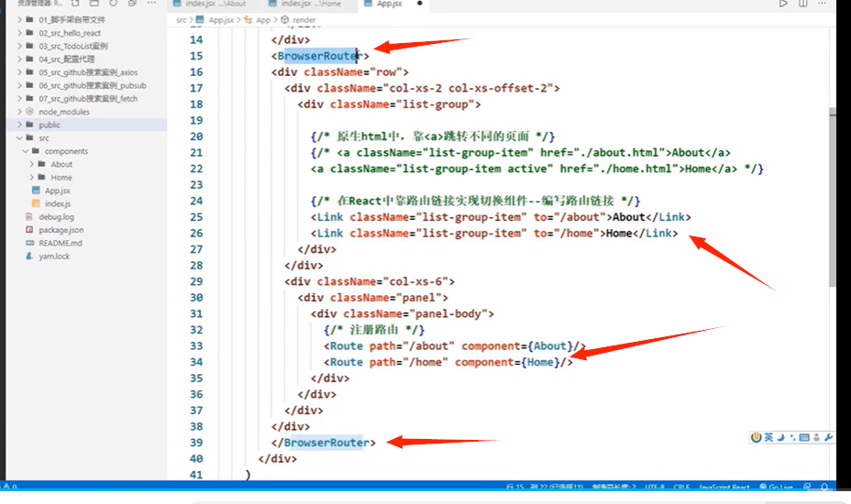The image size is (851, 504).
Task: Run code with the play icon
Action: click(x=783, y=4)
